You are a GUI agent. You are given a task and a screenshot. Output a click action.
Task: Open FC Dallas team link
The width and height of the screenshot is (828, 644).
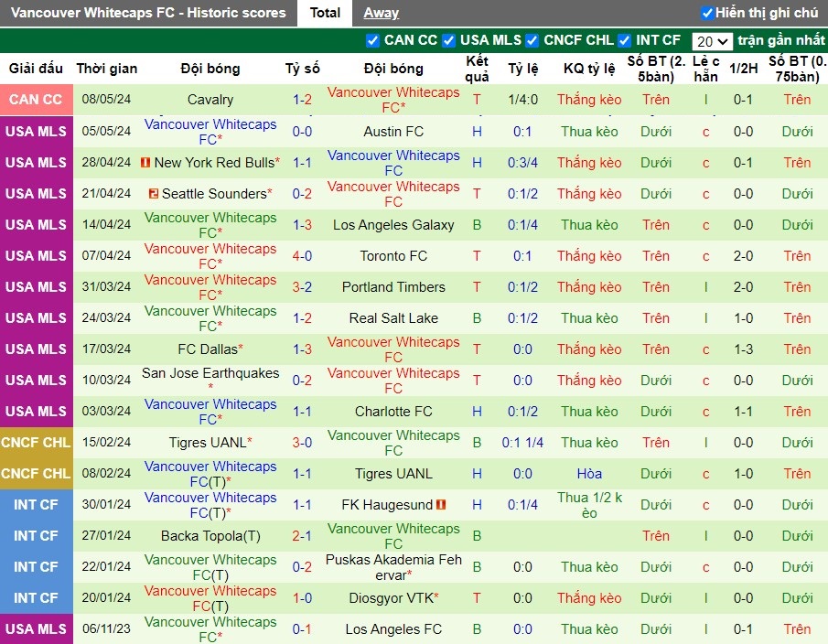click(x=208, y=349)
